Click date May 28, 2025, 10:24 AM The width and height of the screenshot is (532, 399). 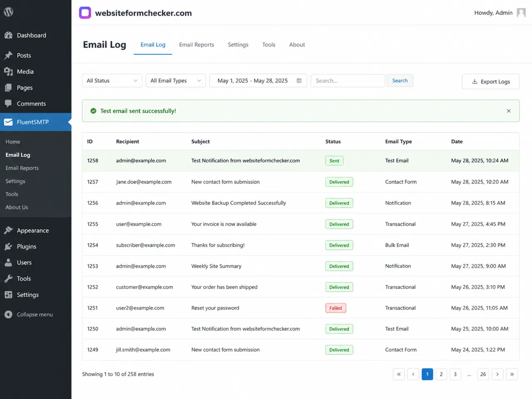coord(480,160)
